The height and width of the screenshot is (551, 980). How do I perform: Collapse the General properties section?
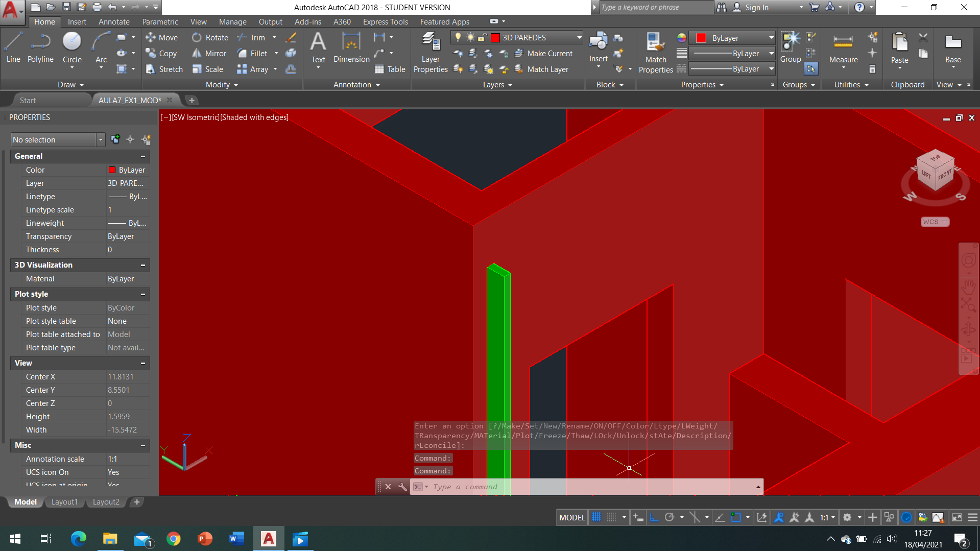(143, 156)
